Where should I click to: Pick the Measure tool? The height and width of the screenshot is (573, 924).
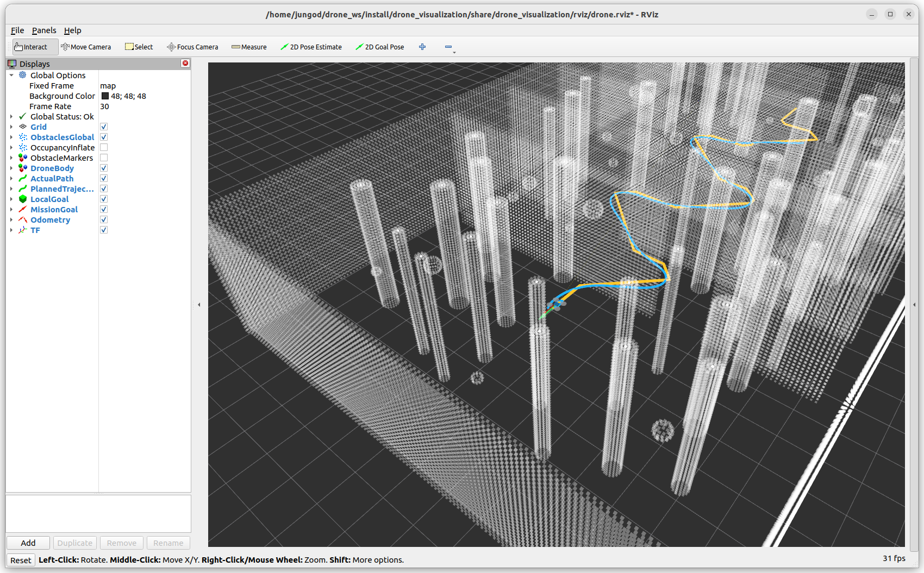(249, 47)
